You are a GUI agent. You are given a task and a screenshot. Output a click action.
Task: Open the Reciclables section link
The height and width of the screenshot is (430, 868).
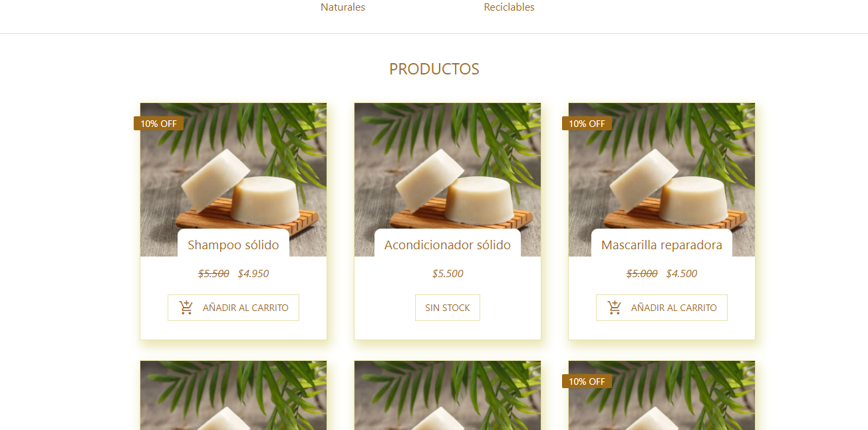[x=509, y=7]
